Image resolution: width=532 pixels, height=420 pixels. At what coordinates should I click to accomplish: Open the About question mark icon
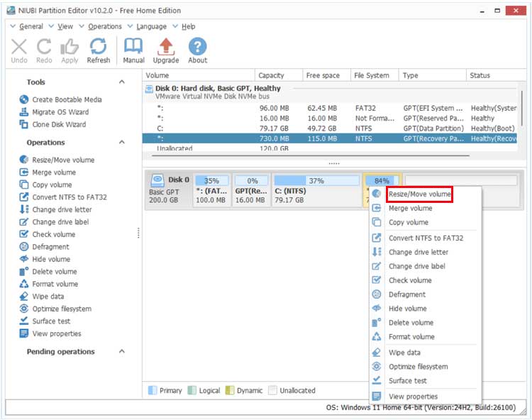pyautogui.click(x=197, y=47)
